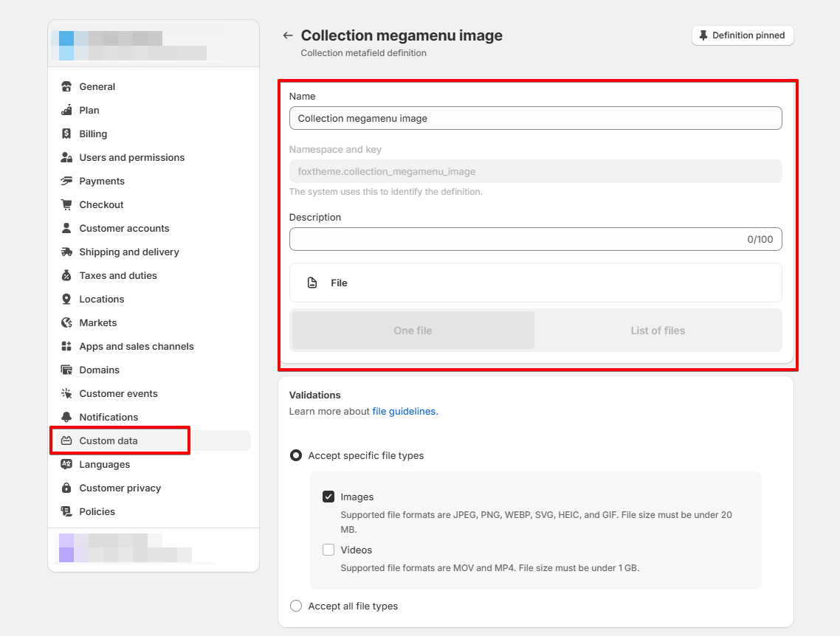
Task: Click the Locations pin icon
Action: click(x=66, y=299)
